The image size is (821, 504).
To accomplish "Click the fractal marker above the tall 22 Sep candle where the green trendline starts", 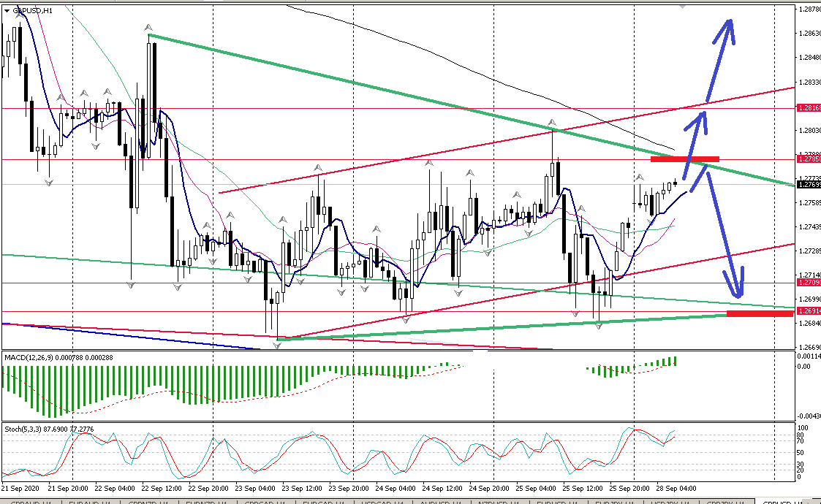I will [149, 27].
